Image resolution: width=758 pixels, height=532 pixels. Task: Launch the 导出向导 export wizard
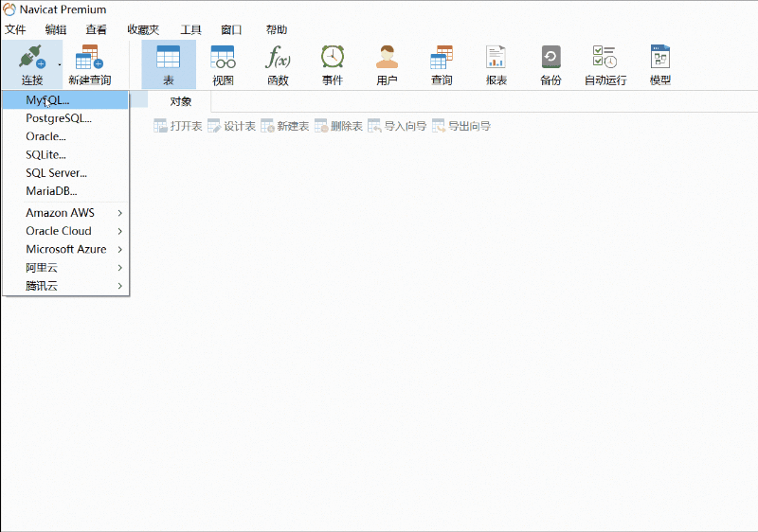coord(461,126)
